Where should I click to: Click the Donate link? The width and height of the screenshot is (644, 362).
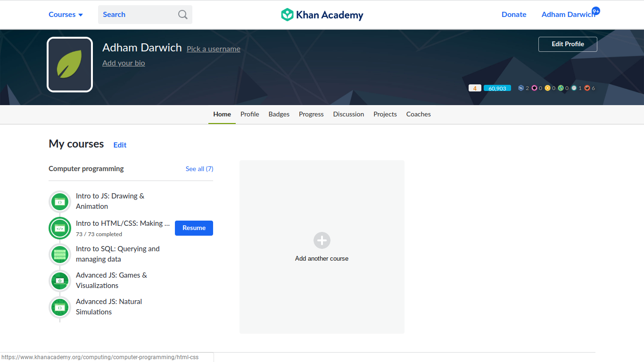tap(514, 15)
